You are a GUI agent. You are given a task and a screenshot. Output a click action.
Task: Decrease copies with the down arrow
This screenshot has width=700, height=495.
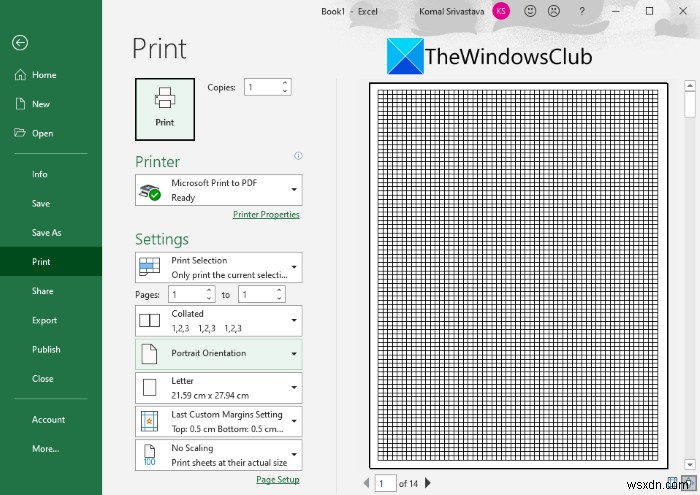[285, 92]
